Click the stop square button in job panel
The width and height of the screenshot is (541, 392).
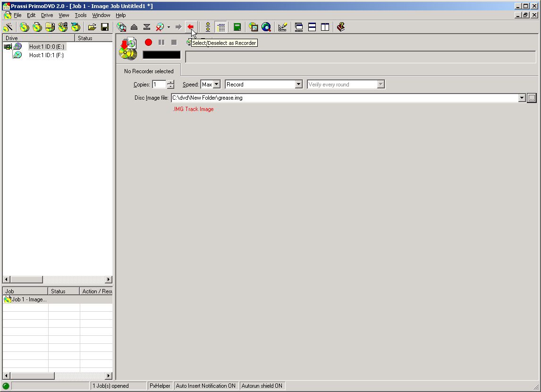click(x=174, y=42)
